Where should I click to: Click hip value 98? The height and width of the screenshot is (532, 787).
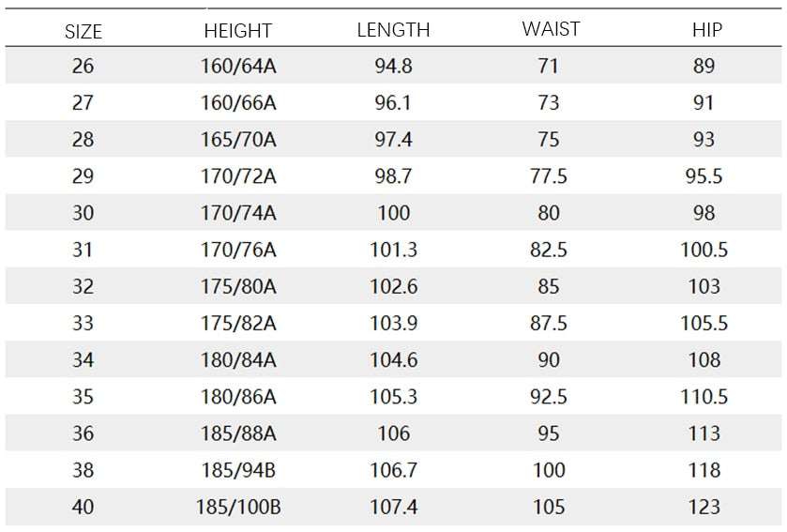(704, 213)
